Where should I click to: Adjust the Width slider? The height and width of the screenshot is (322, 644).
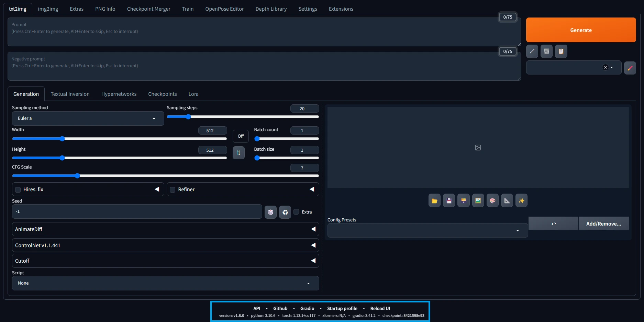pyautogui.click(x=119, y=139)
